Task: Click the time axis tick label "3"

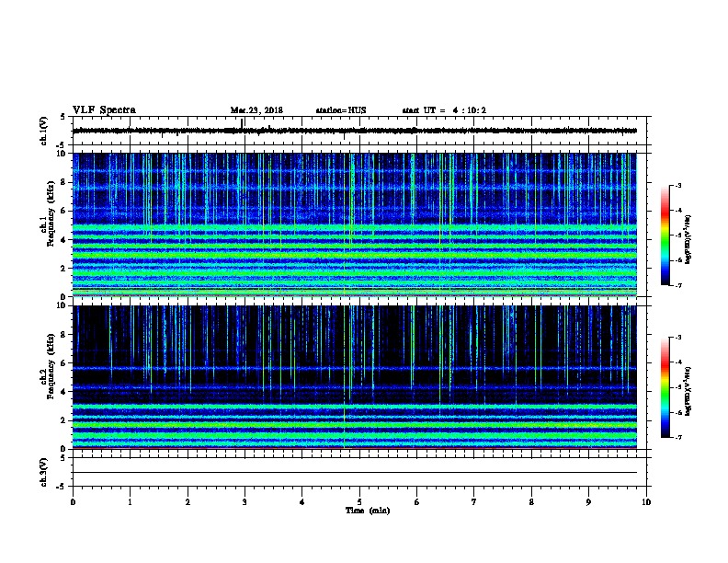Action: pyautogui.click(x=245, y=502)
